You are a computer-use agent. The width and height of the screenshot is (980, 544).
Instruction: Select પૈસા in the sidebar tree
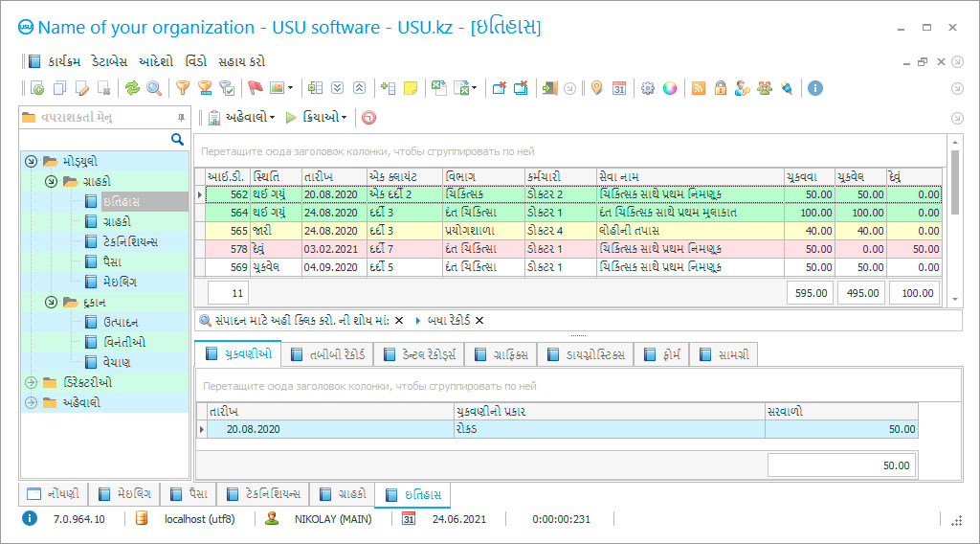pos(113,261)
